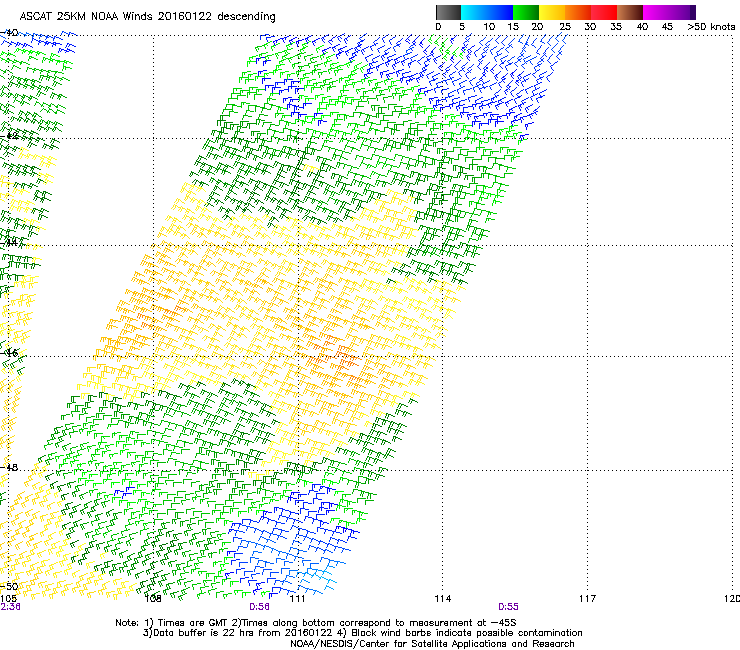The width and height of the screenshot is (740, 650).
Task: Click the legend label 15
Action: pos(513,27)
